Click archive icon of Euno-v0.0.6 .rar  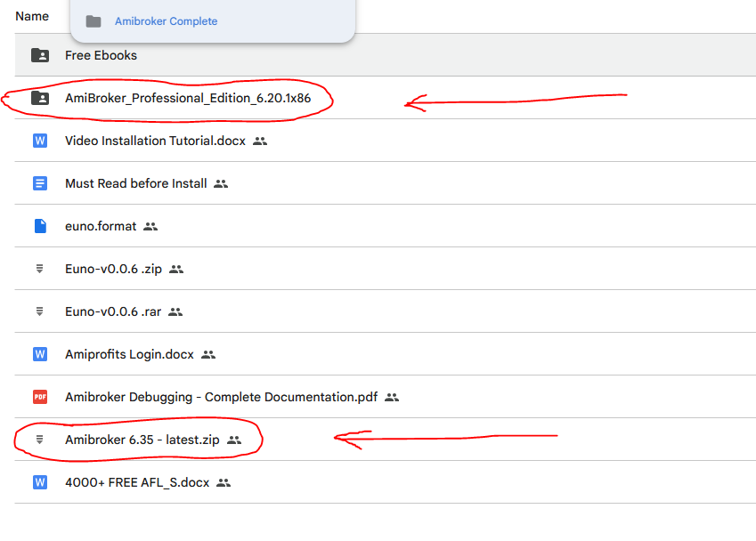[x=39, y=311]
